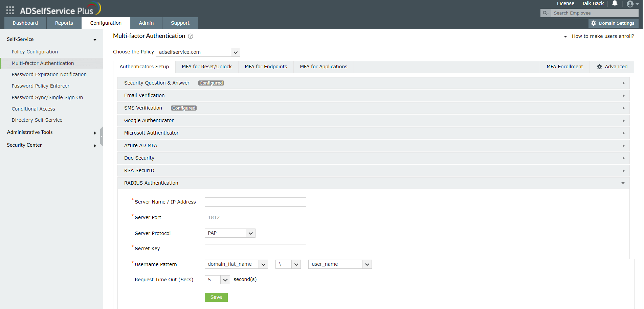Open the Request Time Out dropdown
The height and width of the screenshot is (309, 644).
tap(217, 280)
